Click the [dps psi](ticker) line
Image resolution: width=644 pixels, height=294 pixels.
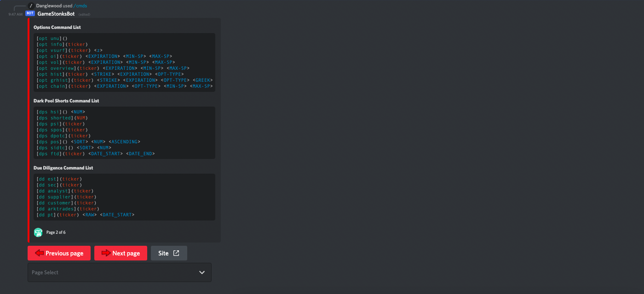tap(61, 124)
